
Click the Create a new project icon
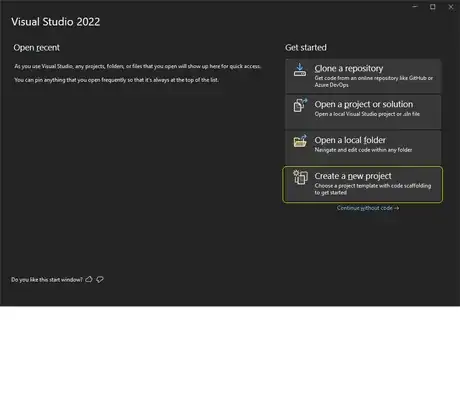tap(300, 177)
